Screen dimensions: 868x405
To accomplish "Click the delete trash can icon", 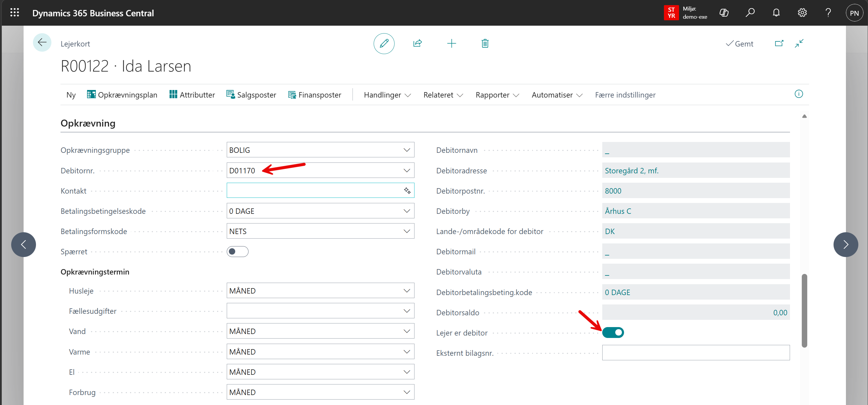I will pyautogui.click(x=485, y=43).
